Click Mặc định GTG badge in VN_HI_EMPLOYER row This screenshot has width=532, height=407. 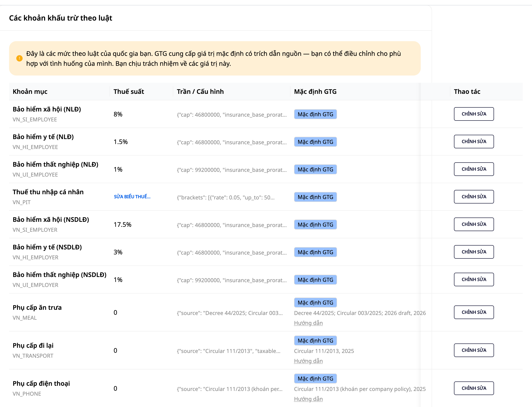[x=315, y=252]
